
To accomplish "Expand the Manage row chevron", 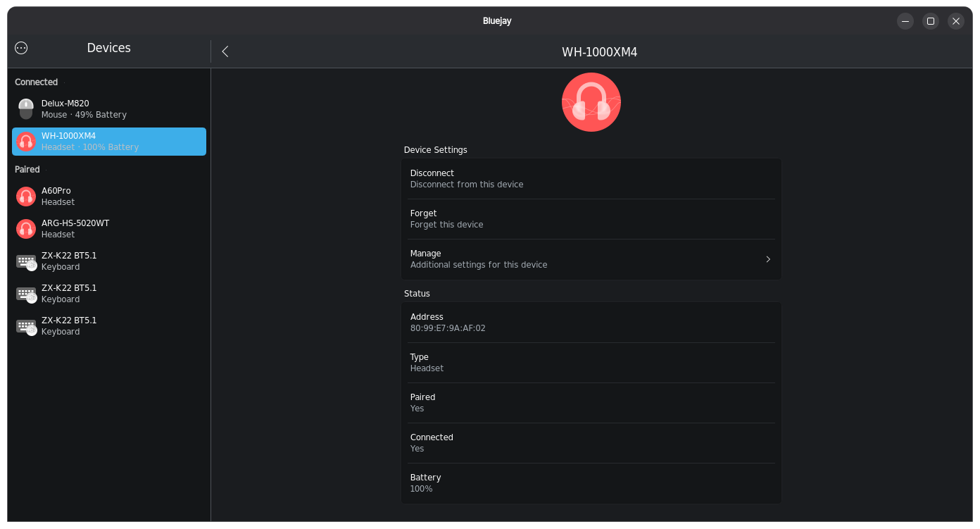I will point(768,259).
